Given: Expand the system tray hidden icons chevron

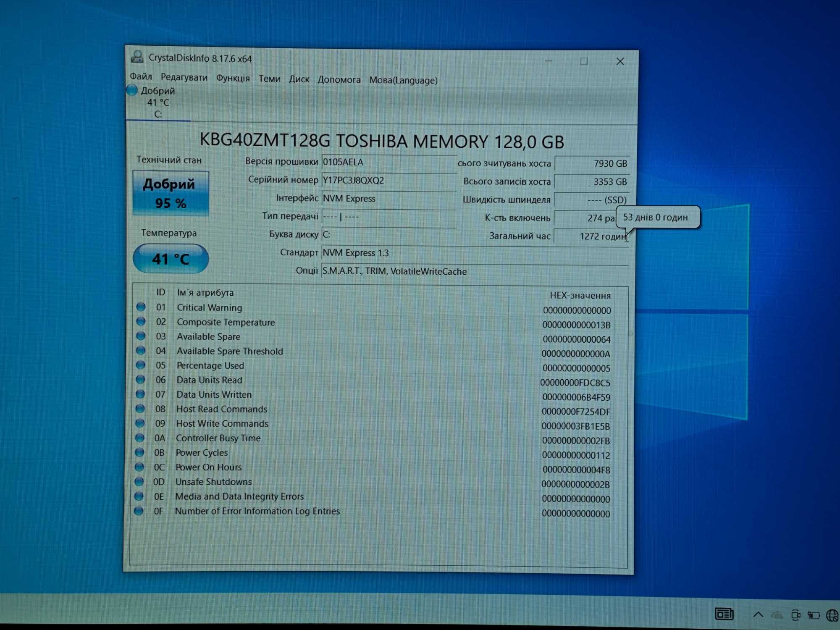Looking at the screenshot, I should [x=758, y=614].
